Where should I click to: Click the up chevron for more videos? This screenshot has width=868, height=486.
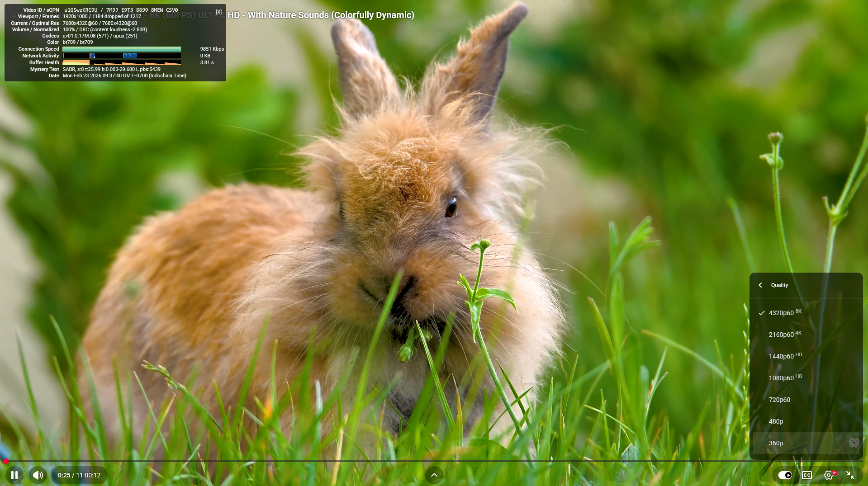[434, 475]
